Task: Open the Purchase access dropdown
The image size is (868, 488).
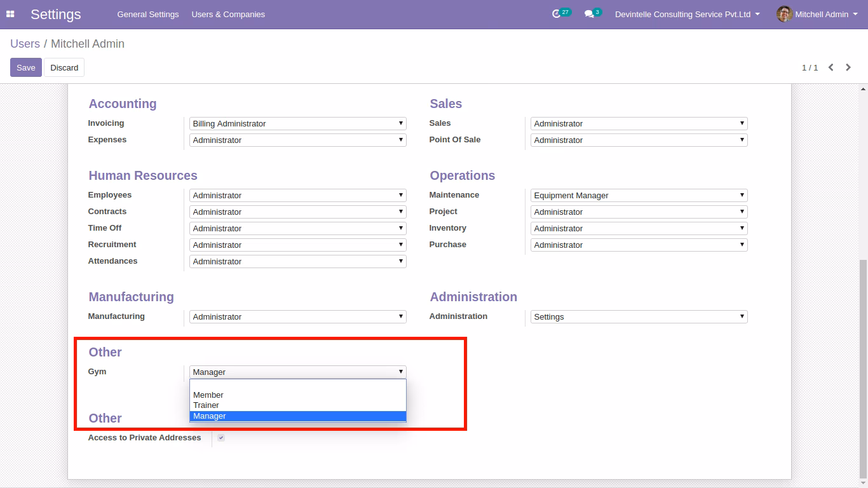Action: (x=639, y=245)
